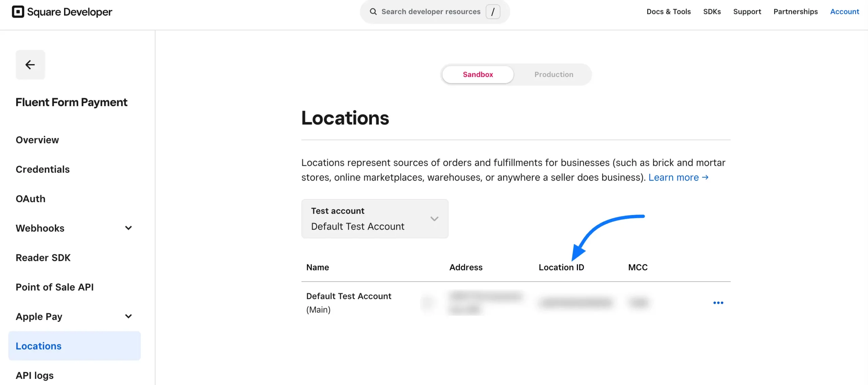Open Credentials in the sidebar
Viewport: 868px width, 385px height.
tap(43, 169)
